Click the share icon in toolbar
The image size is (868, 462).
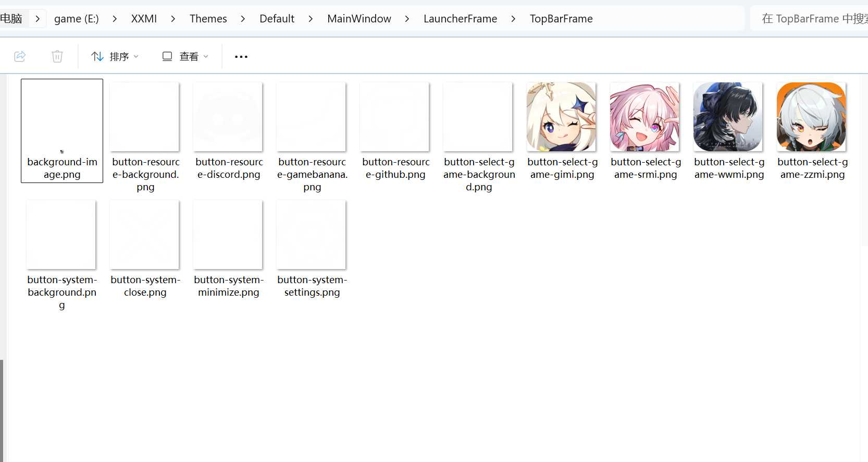(20, 56)
